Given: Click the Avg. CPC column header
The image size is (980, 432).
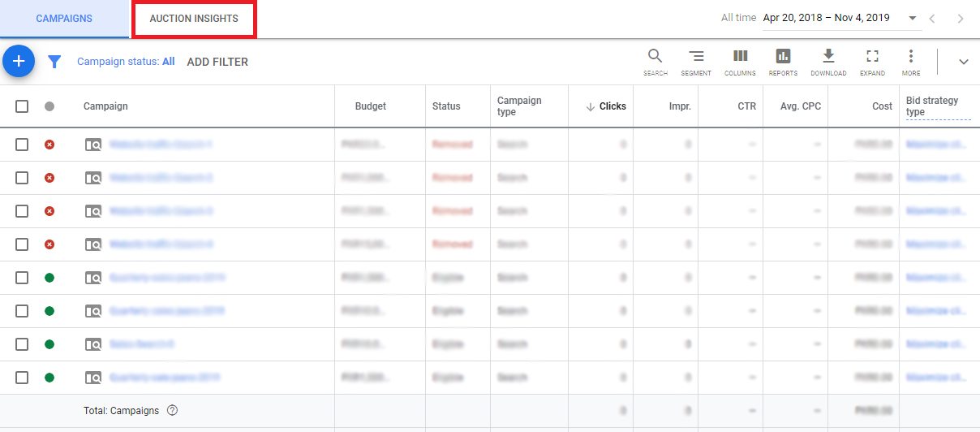Looking at the screenshot, I should click(x=801, y=106).
